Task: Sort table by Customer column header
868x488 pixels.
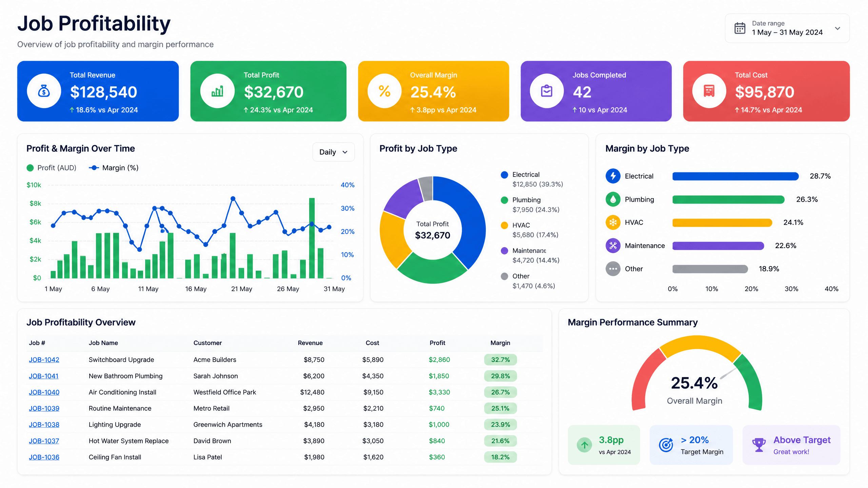Action: [208, 343]
